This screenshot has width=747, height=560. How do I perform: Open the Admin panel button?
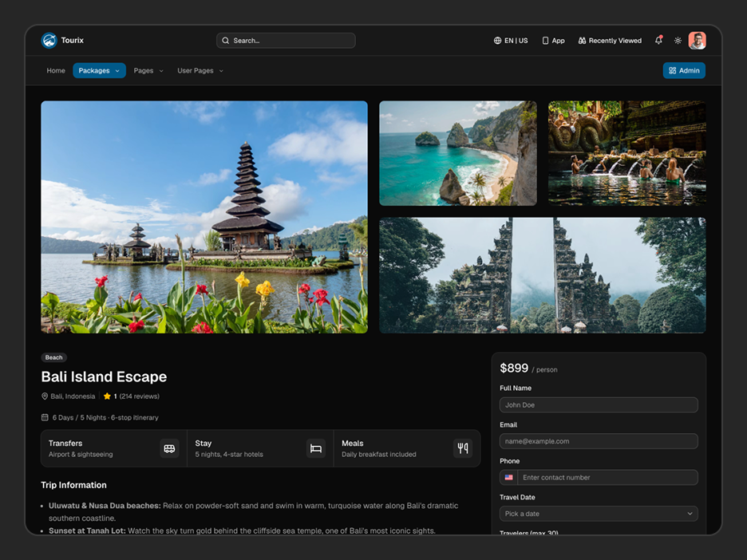tap(684, 70)
